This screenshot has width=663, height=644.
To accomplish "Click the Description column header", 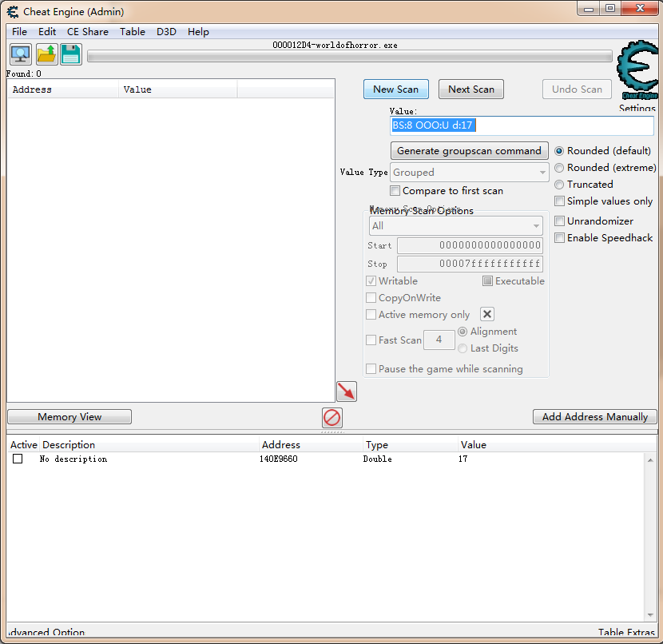I will pos(149,445).
